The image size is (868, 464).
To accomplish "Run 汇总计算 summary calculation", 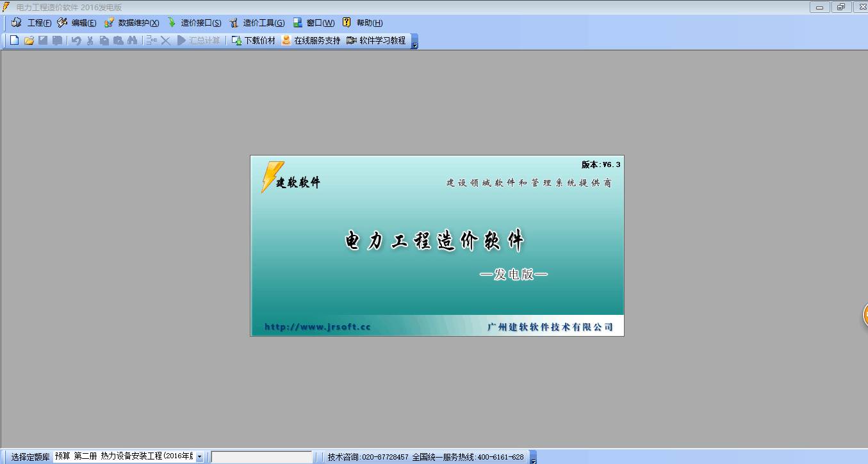I will [199, 40].
